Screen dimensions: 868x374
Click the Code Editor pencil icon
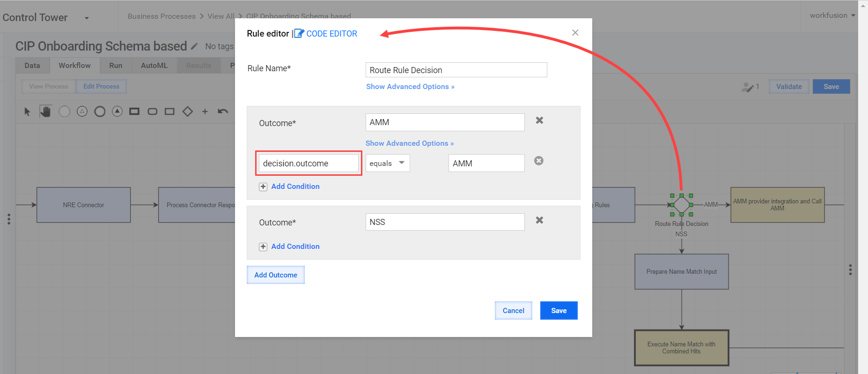[x=299, y=34]
